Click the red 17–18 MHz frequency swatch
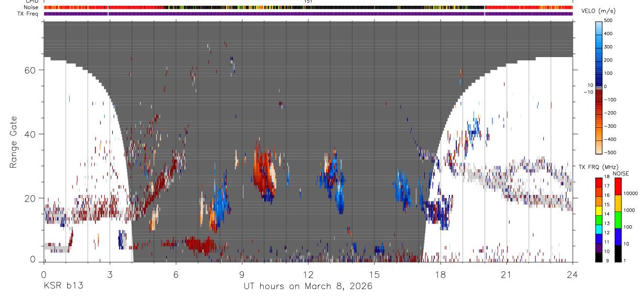This screenshot has height=297, width=644. (598, 182)
